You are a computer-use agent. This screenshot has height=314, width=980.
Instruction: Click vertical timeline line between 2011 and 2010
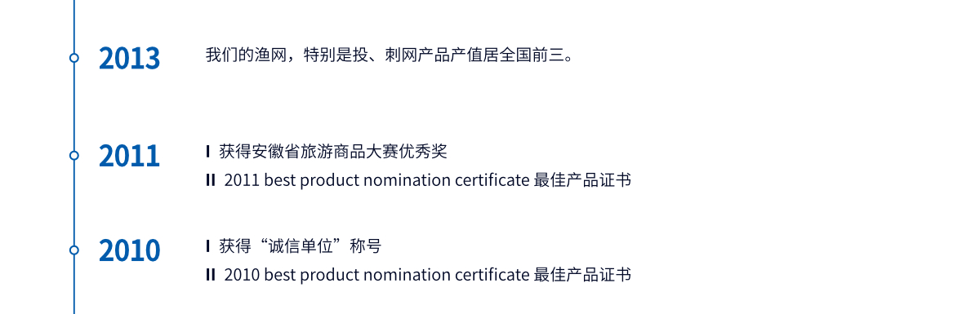pyautogui.click(x=74, y=202)
